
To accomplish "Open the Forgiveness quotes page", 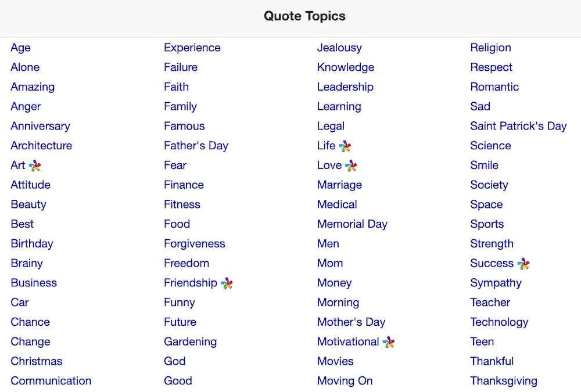I will [195, 243].
